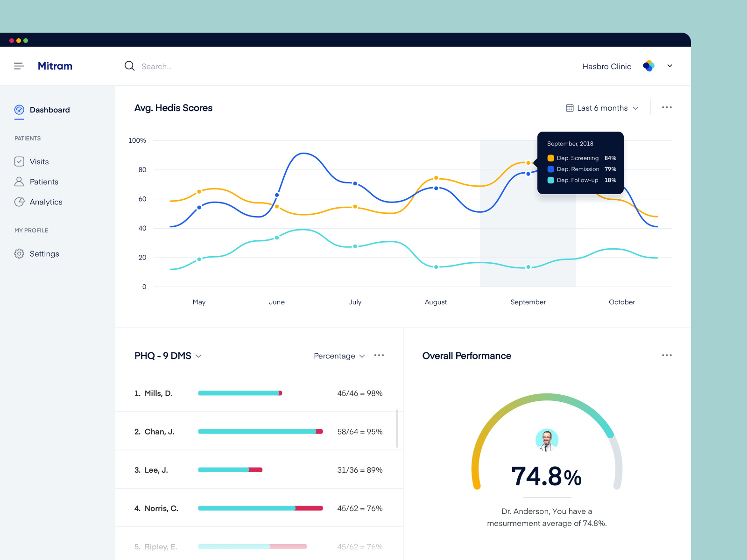The height and width of the screenshot is (560, 747).
Task: Change the Percentage display dropdown
Action: [x=362, y=356]
